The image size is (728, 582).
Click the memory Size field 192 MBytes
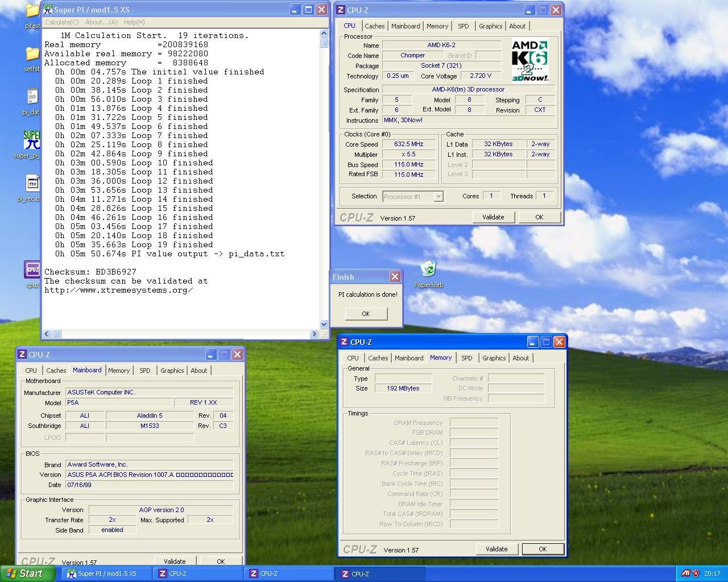pos(403,388)
